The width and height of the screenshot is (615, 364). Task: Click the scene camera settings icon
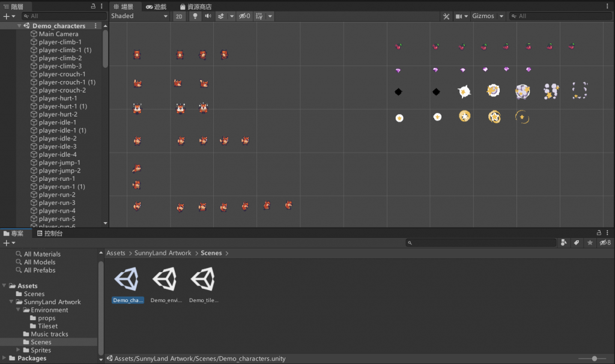[x=458, y=16]
